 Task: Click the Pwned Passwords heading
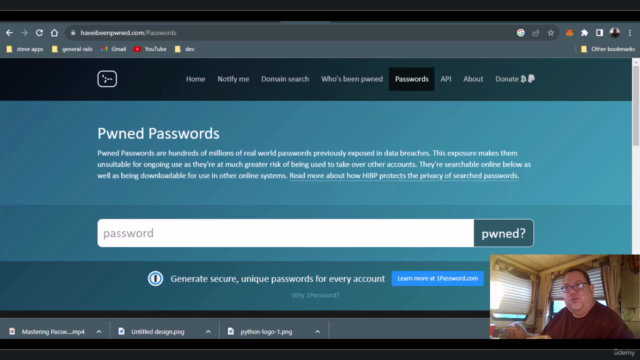[x=158, y=133]
